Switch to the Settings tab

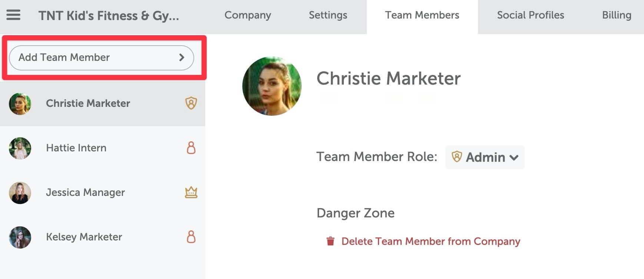pos(328,15)
